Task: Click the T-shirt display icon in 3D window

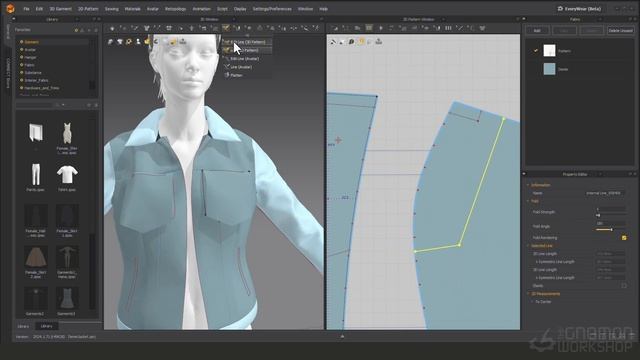Action: pyautogui.click(x=120, y=42)
